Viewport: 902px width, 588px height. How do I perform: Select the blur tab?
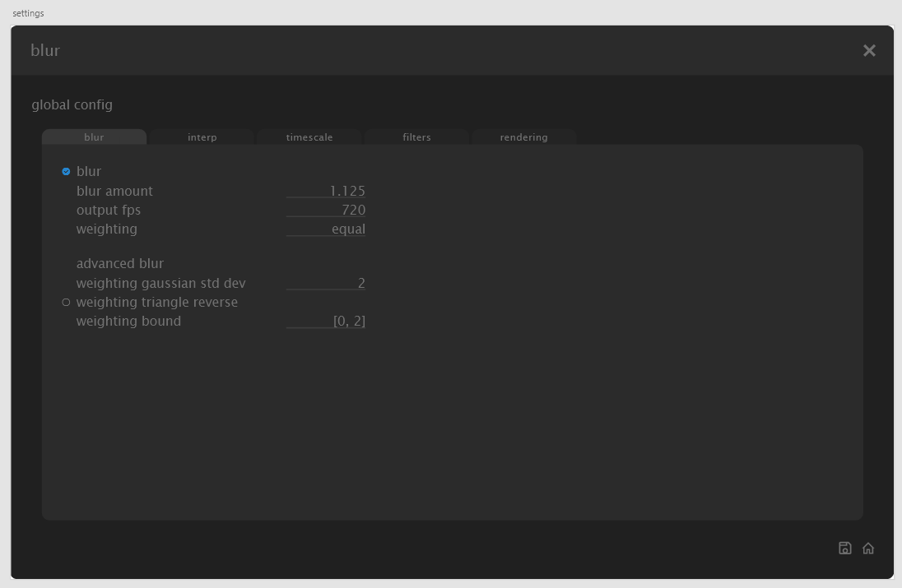[x=94, y=137]
